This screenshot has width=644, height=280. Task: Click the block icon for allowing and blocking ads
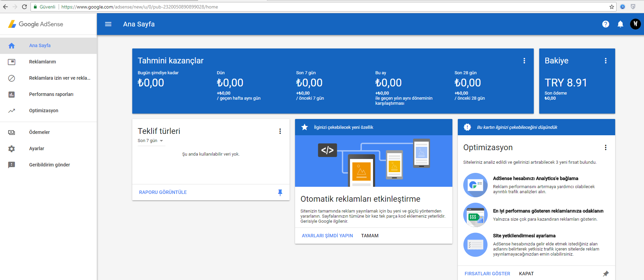[12, 78]
